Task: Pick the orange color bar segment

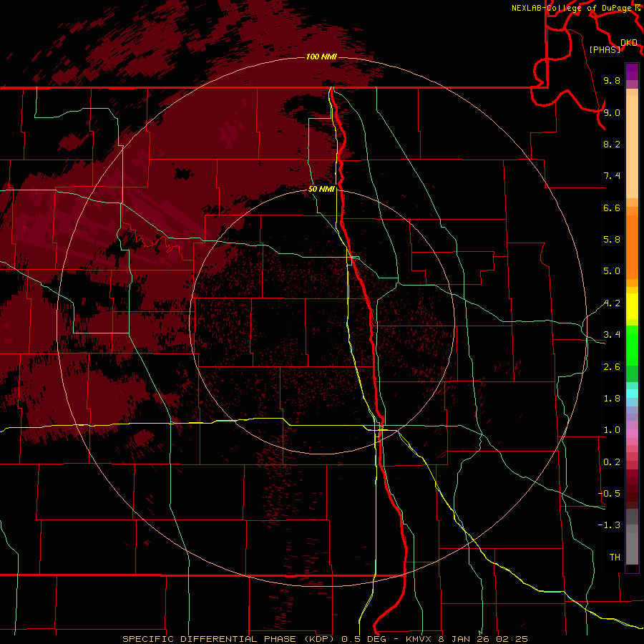Action: (632, 248)
